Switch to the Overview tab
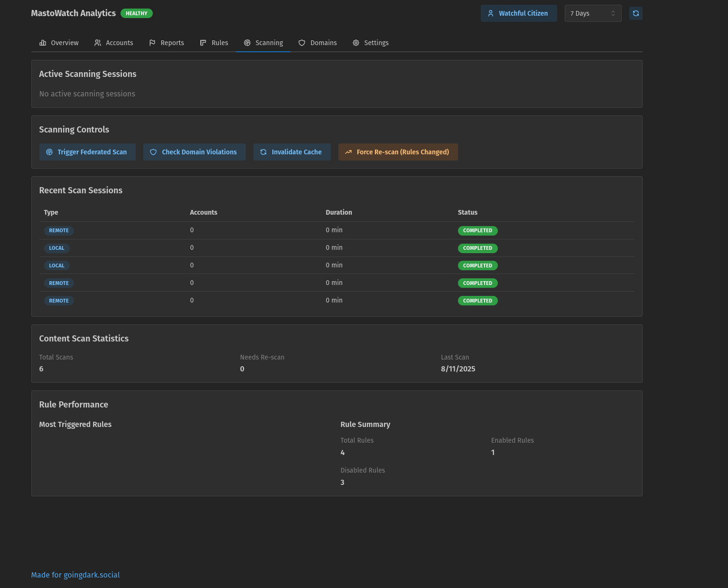Viewport: 728px width, 588px height. (59, 43)
